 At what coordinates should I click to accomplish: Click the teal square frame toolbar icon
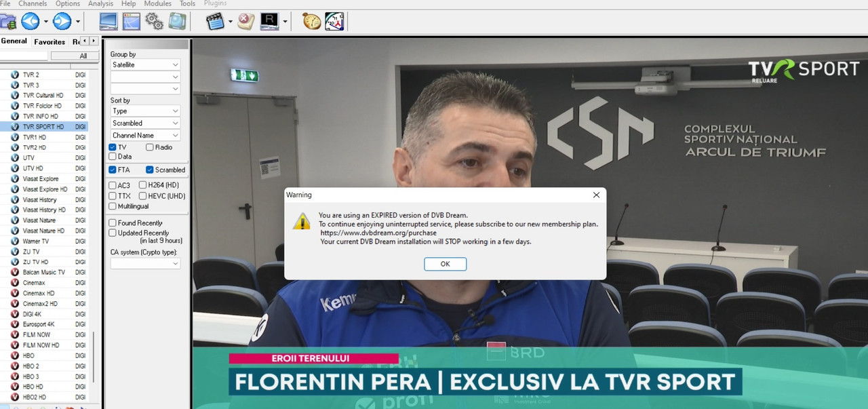pos(177,22)
